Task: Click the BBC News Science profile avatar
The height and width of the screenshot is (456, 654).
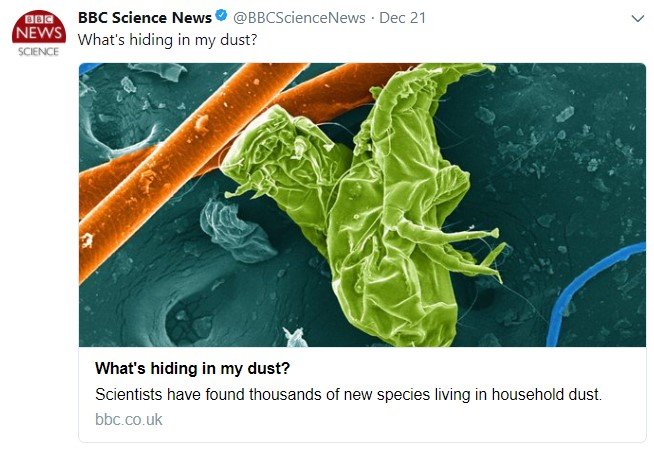Action: coord(38,34)
